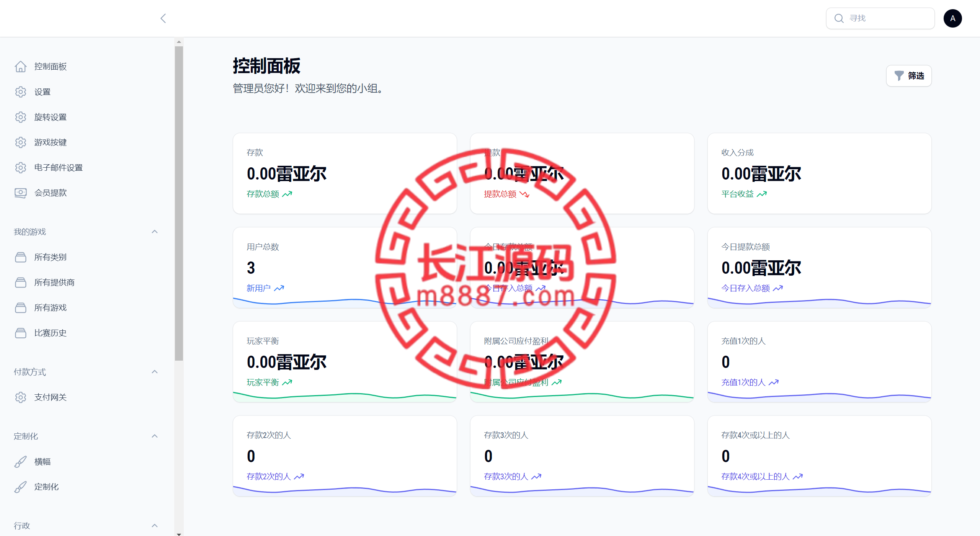Click the home icon beside 控制面板

(x=21, y=67)
